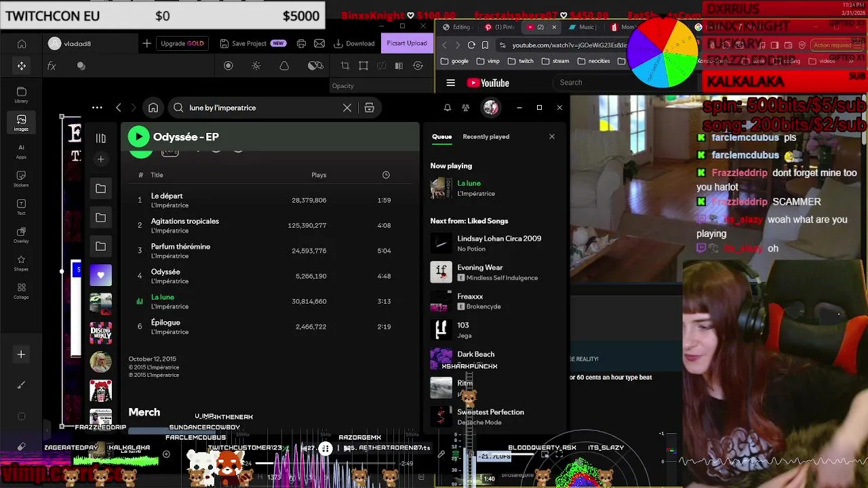
Task: Open the Library panel in Picsart
Action: pyautogui.click(x=22, y=95)
